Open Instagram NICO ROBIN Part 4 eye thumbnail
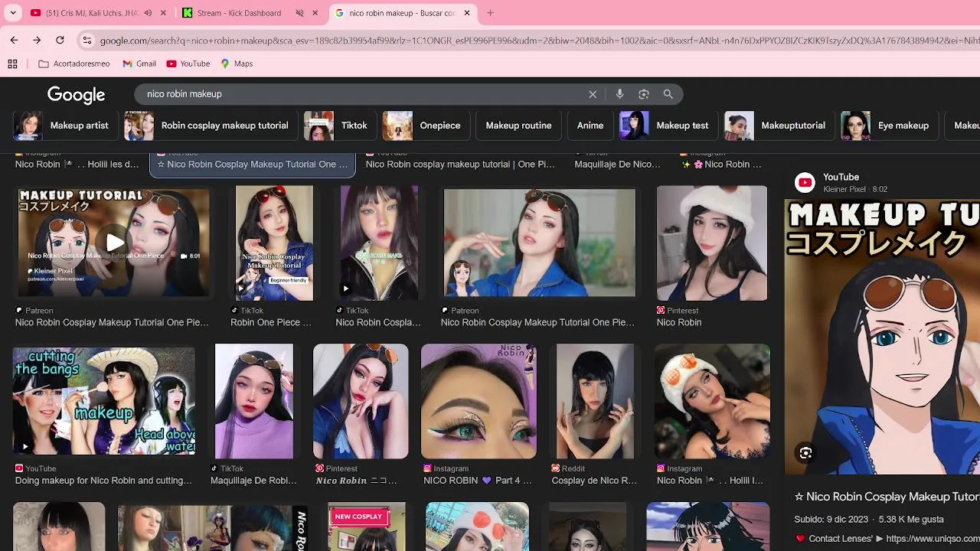980x551 pixels. 479,401
